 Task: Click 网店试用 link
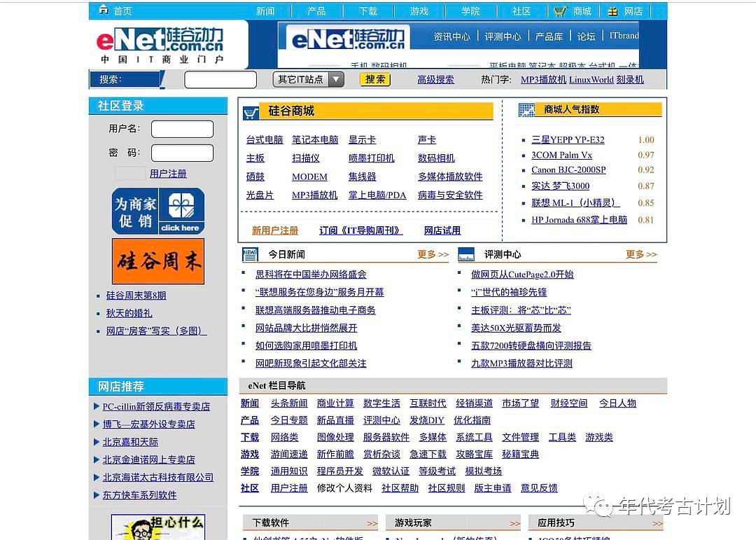442,230
